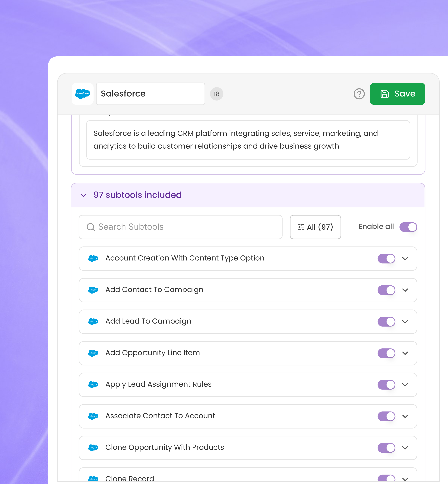Expand the Add Contact To Campaign row
448x484 pixels.
[x=405, y=290]
